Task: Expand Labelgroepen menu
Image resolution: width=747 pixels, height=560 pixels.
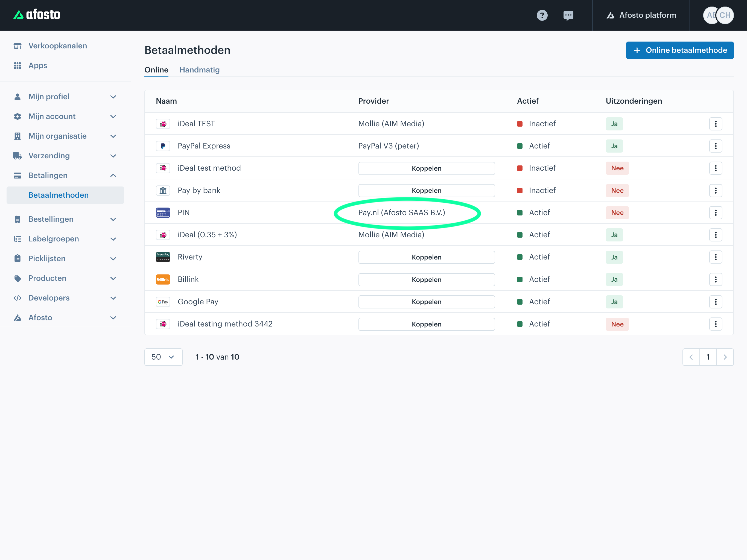Action: [65, 239]
